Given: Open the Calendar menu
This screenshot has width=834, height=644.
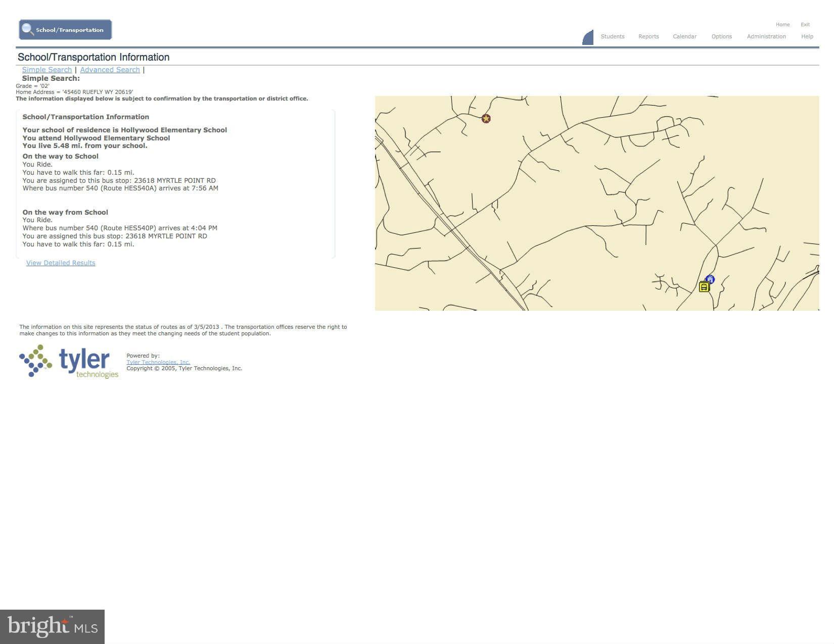Looking at the screenshot, I should [x=685, y=36].
